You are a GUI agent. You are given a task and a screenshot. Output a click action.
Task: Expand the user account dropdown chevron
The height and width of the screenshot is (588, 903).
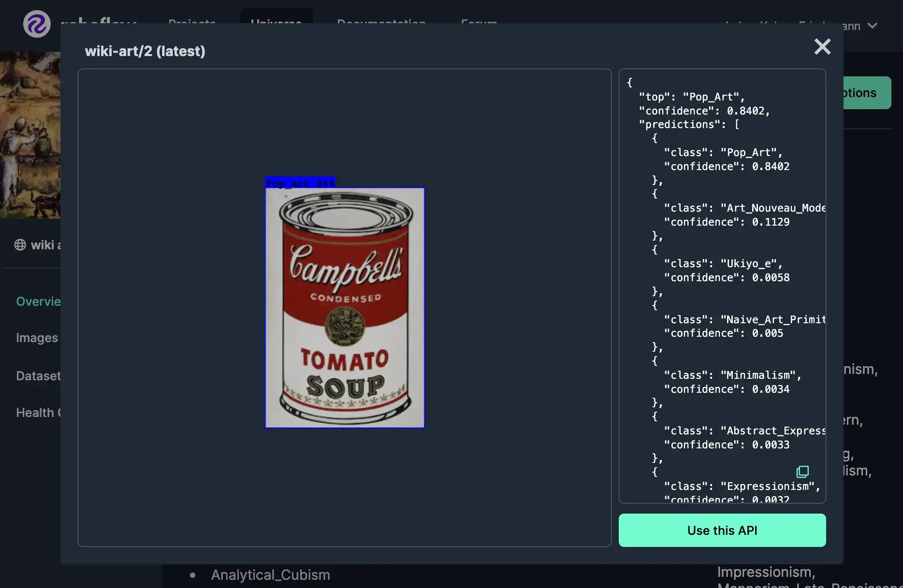[x=873, y=26]
